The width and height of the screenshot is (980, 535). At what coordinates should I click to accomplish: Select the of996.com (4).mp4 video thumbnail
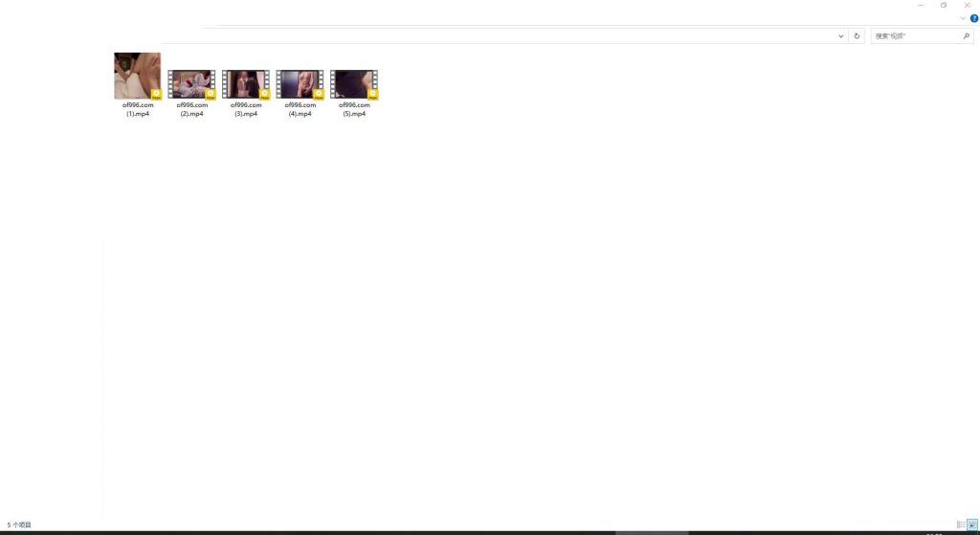tap(300, 84)
